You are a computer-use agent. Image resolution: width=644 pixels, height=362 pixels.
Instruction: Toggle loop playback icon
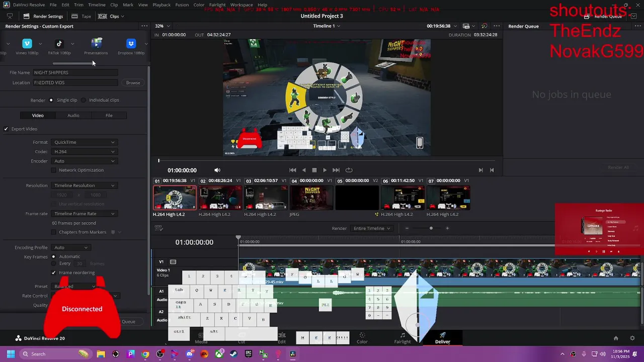[x=349, y=170]
